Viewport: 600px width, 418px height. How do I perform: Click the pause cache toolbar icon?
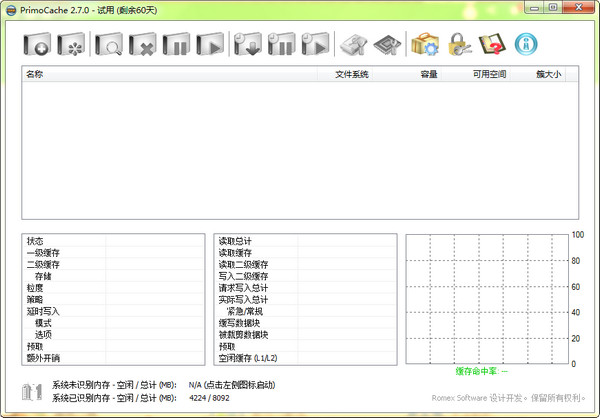(177, 45)
